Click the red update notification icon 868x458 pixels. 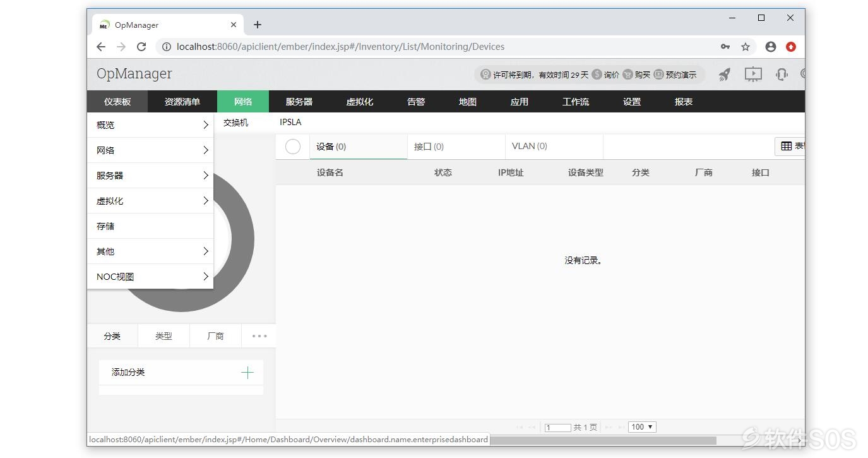791,47
